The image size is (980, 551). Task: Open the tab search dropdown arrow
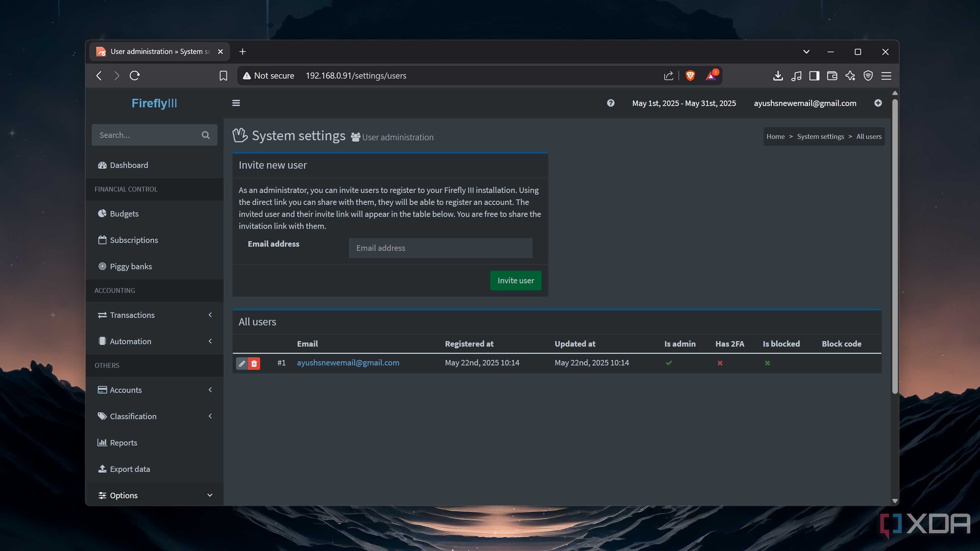(x=806, y=52)
